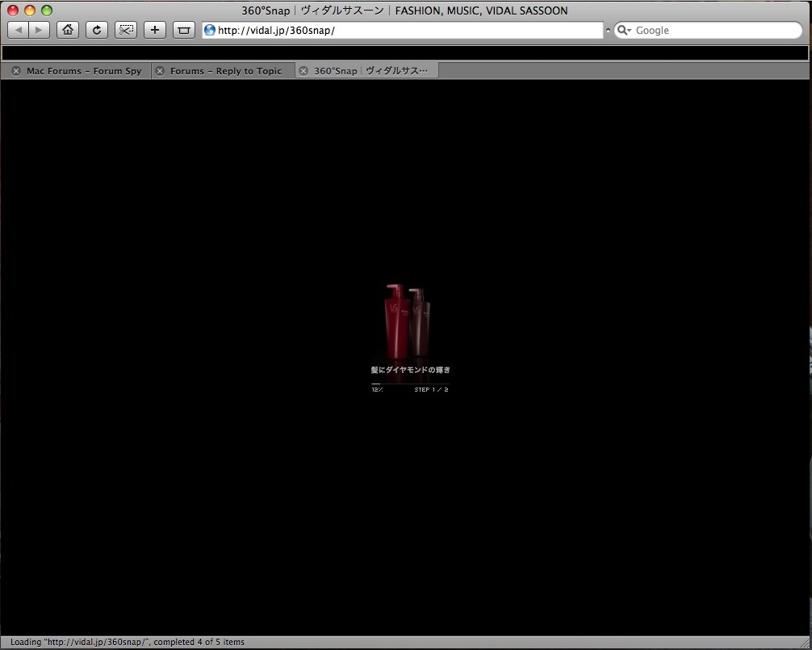Click the red and brown shampoo bottles image
The width and height of the screenshot is (812, 650).
(408, 321)
